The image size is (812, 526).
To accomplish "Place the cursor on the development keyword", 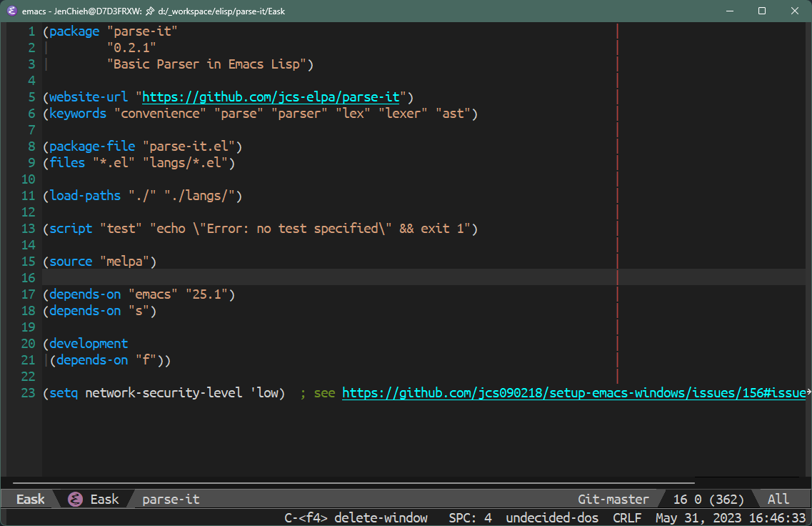I will 89,344.
